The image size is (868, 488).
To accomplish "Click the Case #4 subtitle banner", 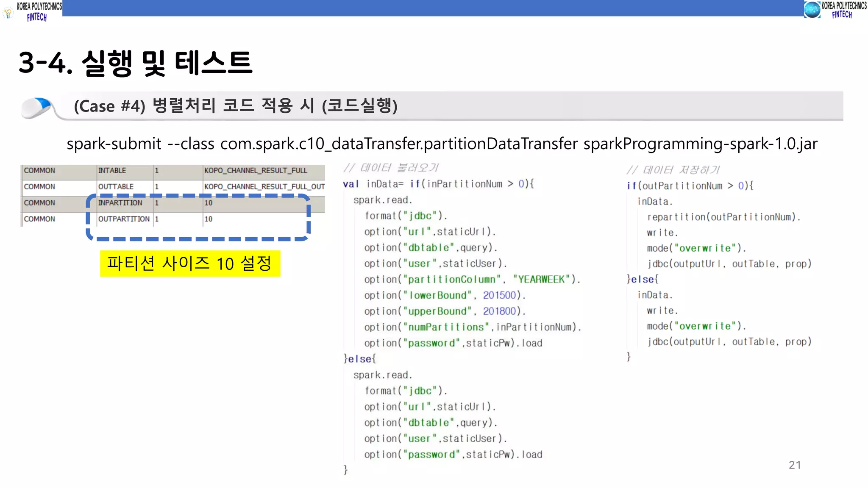I will [x=236, y=106].
